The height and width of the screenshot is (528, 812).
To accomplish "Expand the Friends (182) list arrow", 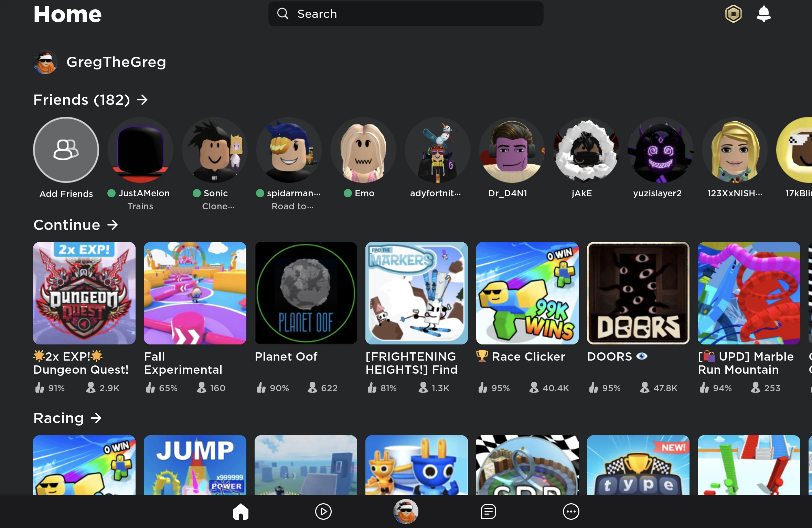I will [142, 100].
